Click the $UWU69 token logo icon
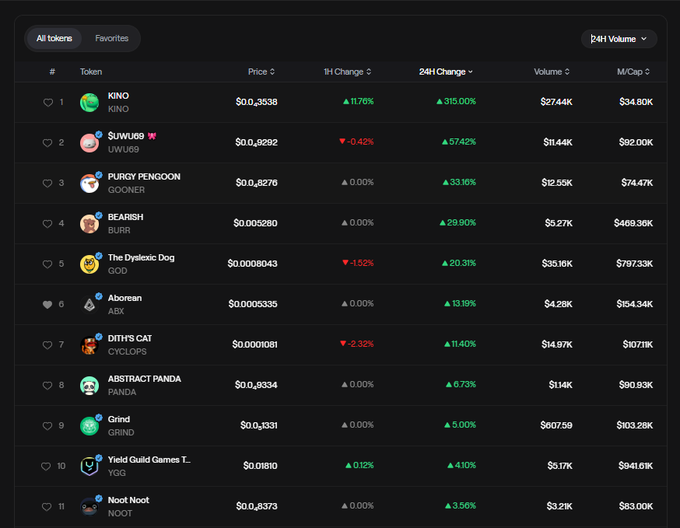This screenshot has height=528, width=680. (89, 143)
